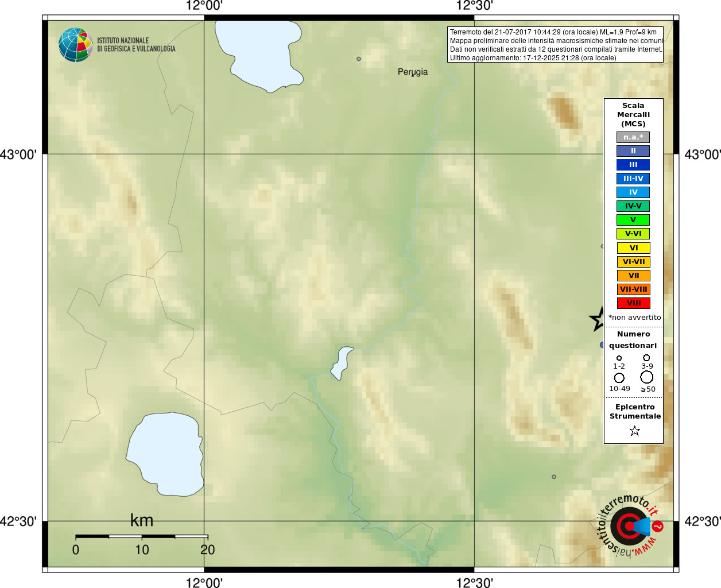The width and height of the screenshot is (721, 588).
Task: Click the bottom 12°00' longitude label
Action: pyautogui.click(x=204, y=582)
